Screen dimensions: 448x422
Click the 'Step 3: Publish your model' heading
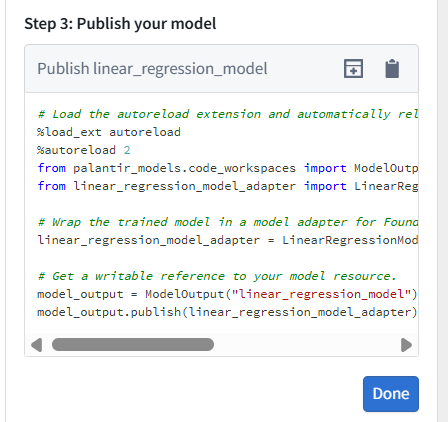pyautogui.click(x=120, y=24)
